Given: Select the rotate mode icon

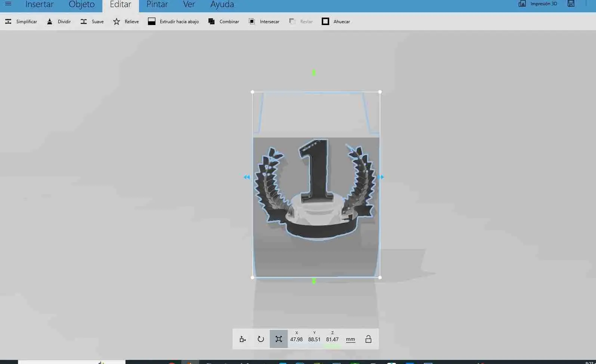Looking at the screenshot, I should (x=261, y=339).
